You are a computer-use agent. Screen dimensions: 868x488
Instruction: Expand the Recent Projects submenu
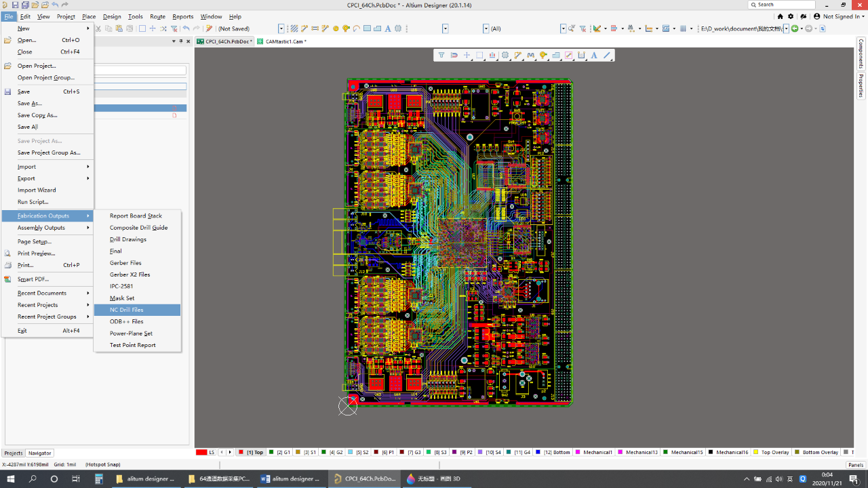pyautogui.click(x=47, y=305)
